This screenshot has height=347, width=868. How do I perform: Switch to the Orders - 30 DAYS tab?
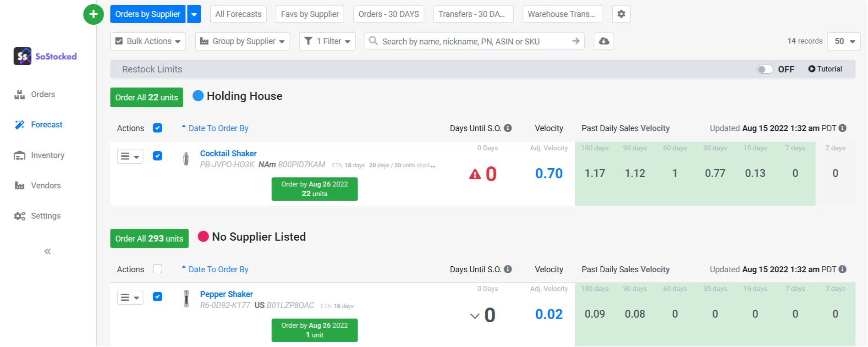[389, 14]
